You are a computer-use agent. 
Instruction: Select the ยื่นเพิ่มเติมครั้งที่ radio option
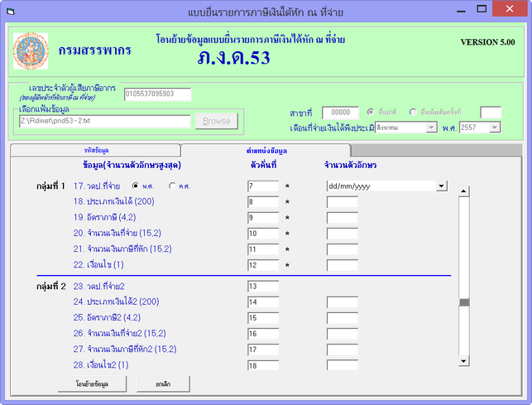click(x=413, y=112)
